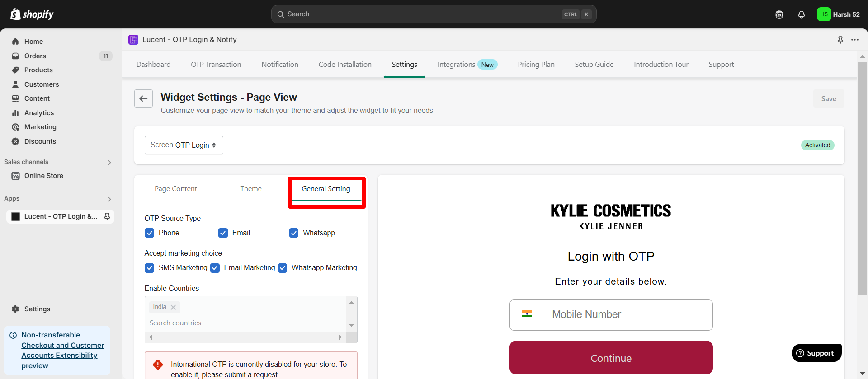The width and height of the screenshot is (868, 379).
Task: Toggle the Phone OTP source checkbox
Action: click(x=150, y=233)
